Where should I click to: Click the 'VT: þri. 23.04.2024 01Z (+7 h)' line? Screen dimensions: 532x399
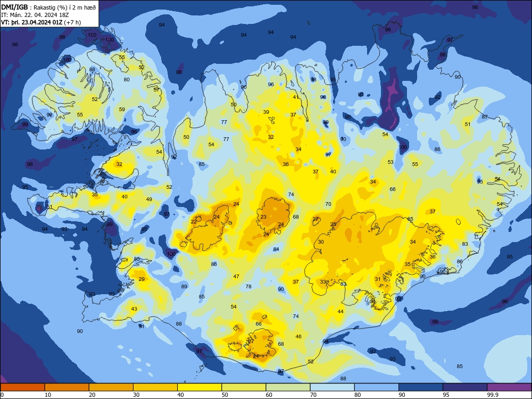(x=41, y=22)
